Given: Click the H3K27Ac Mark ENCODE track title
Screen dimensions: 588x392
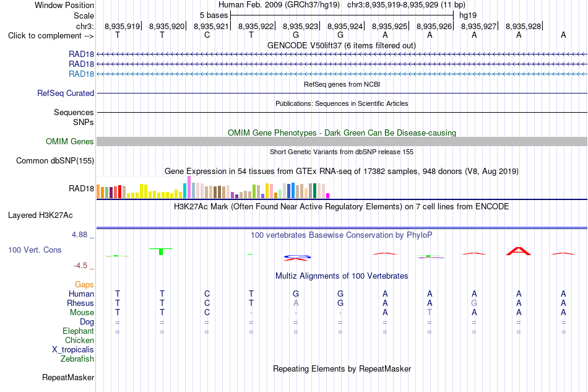Looking at the screenshot, I should [x=342, y=207].
